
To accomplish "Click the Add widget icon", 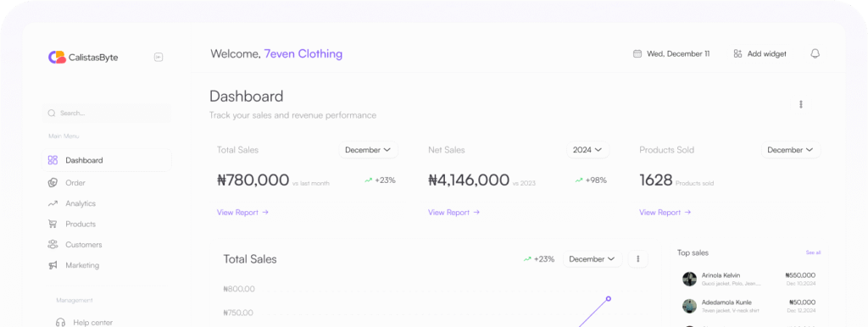I will coord(737,53).
